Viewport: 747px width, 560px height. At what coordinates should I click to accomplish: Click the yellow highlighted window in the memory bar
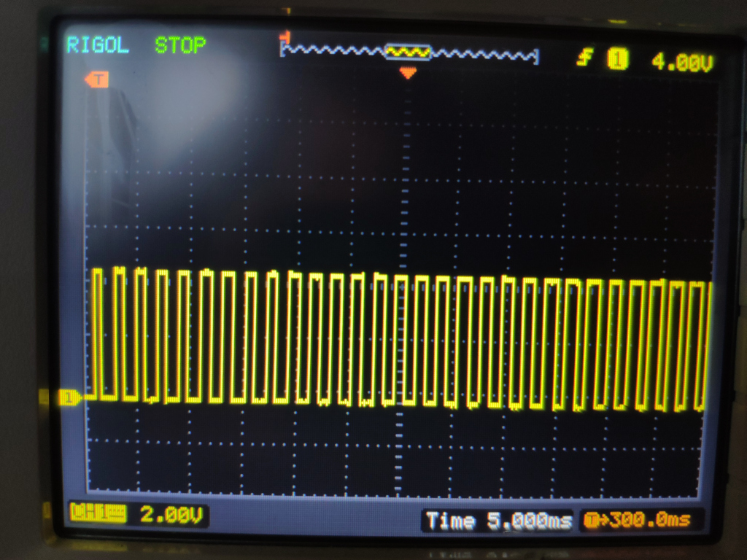[x=408, y=52]
